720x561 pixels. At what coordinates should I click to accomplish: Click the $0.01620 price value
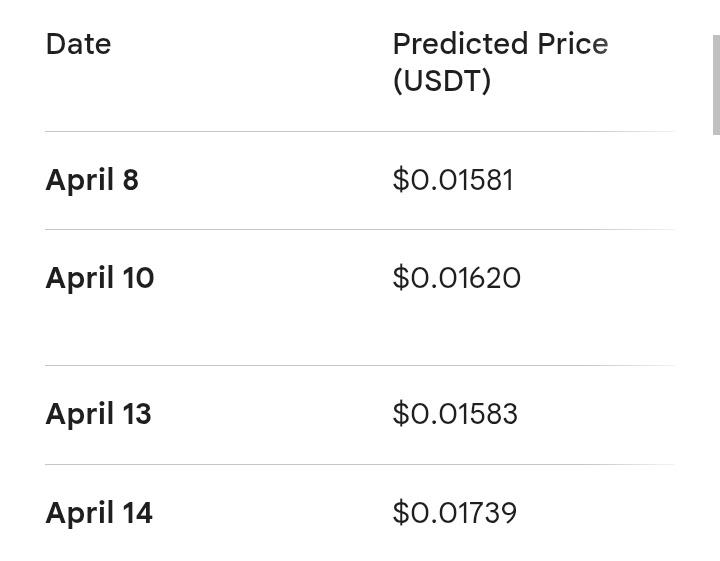click(x=457, y=278)
